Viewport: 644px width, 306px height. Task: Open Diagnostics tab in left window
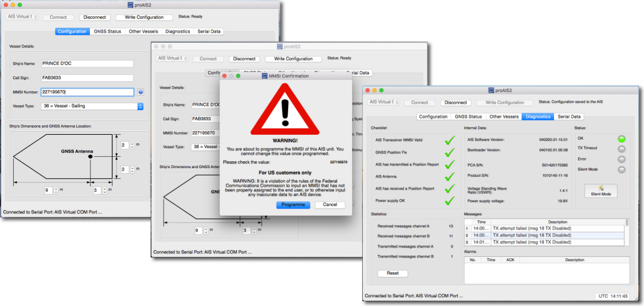click(x=177, y=31)
